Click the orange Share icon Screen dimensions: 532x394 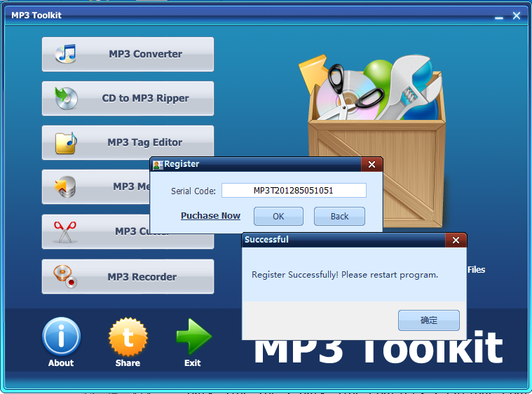coord(128,337)
